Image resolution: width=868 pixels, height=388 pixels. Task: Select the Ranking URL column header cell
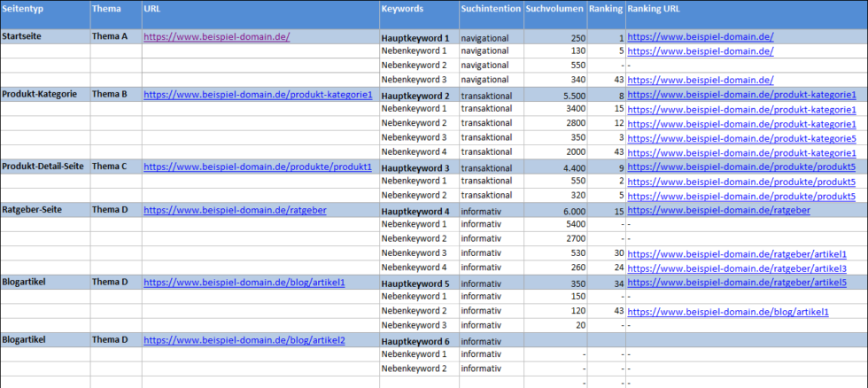747,15
